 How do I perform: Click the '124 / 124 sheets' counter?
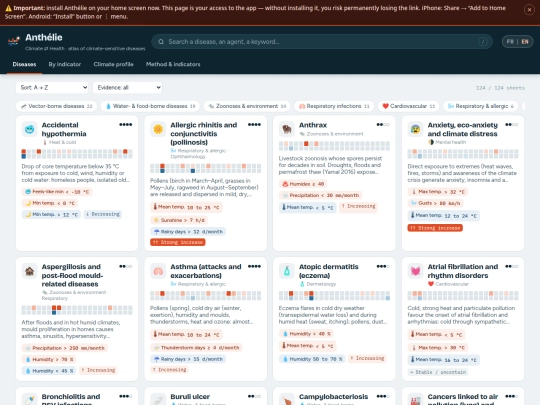(x=500, y=88)
